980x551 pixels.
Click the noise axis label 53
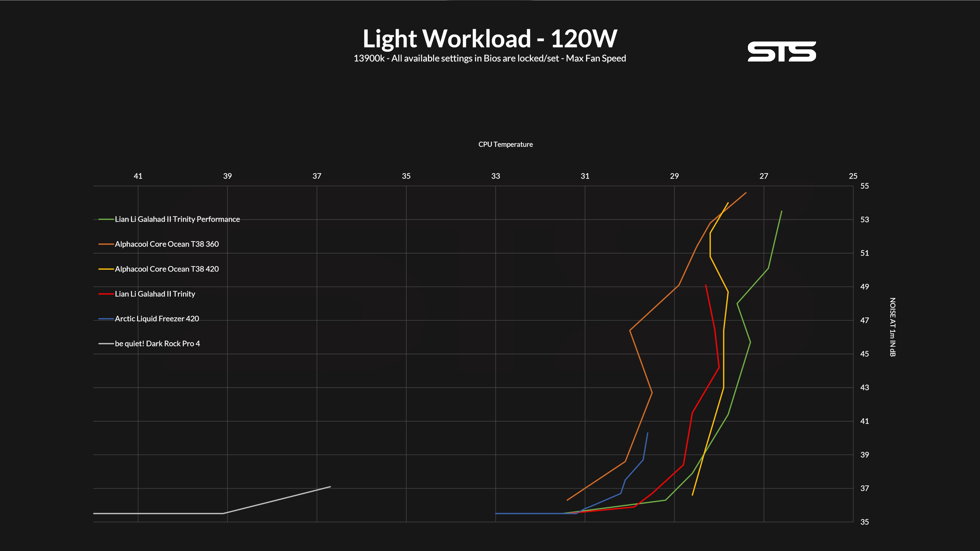pos(864,219)
